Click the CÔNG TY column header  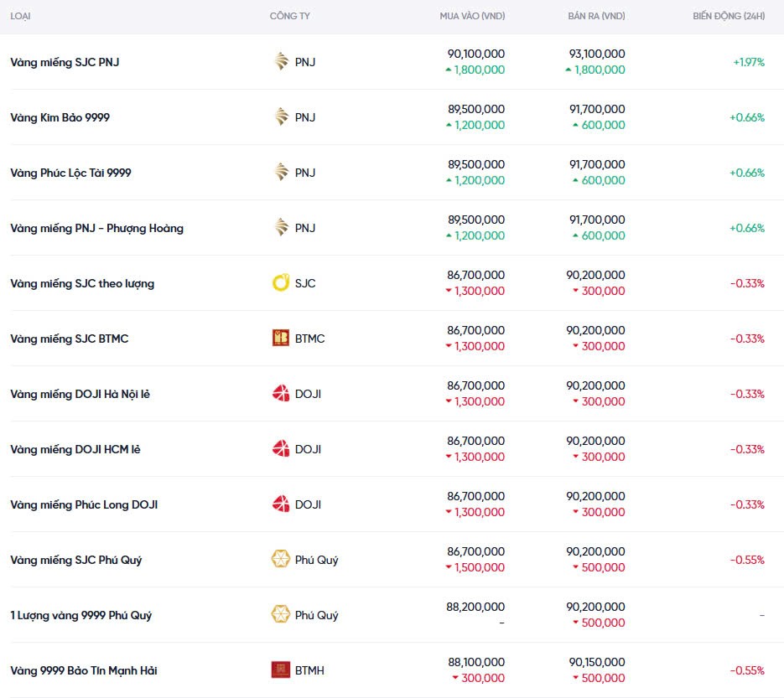289,17
